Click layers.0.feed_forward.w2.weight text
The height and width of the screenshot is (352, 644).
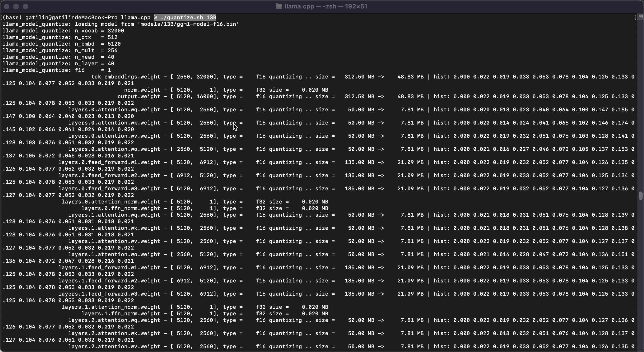109,175
